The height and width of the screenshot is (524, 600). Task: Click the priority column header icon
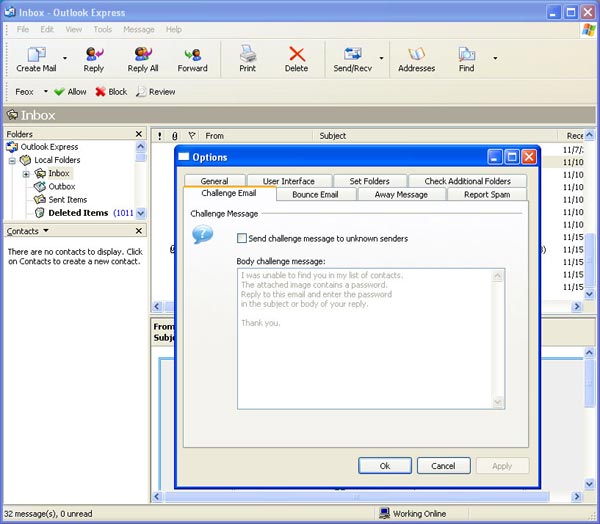[x=160, y=135]
